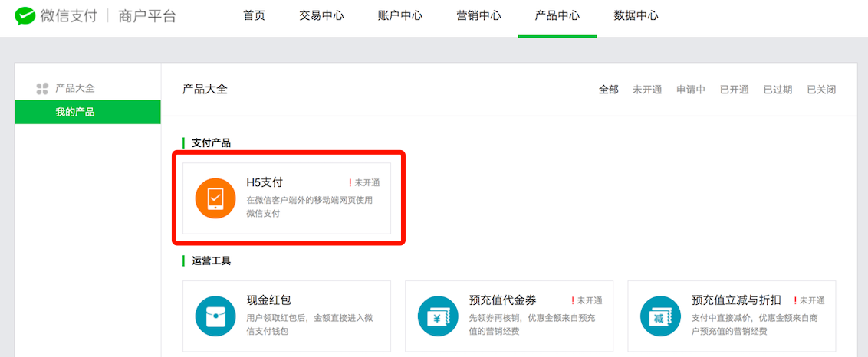Click the 商户平台 header text

tap(147, 16)
